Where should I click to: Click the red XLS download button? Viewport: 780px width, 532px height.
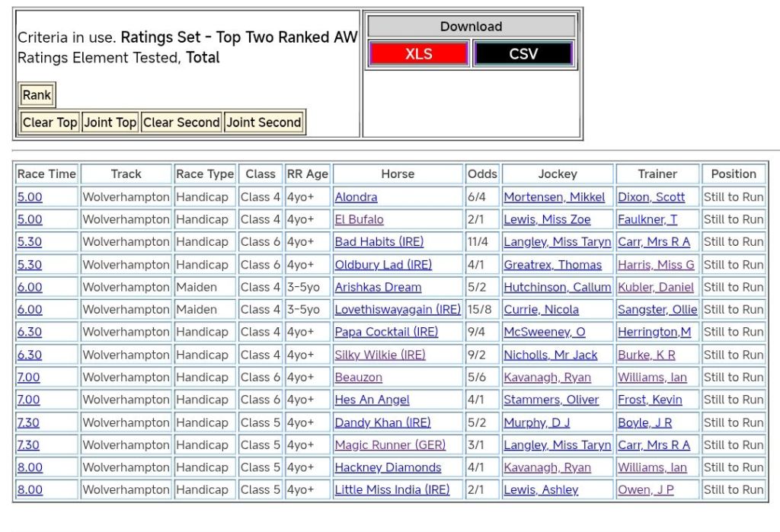point(418,54)
